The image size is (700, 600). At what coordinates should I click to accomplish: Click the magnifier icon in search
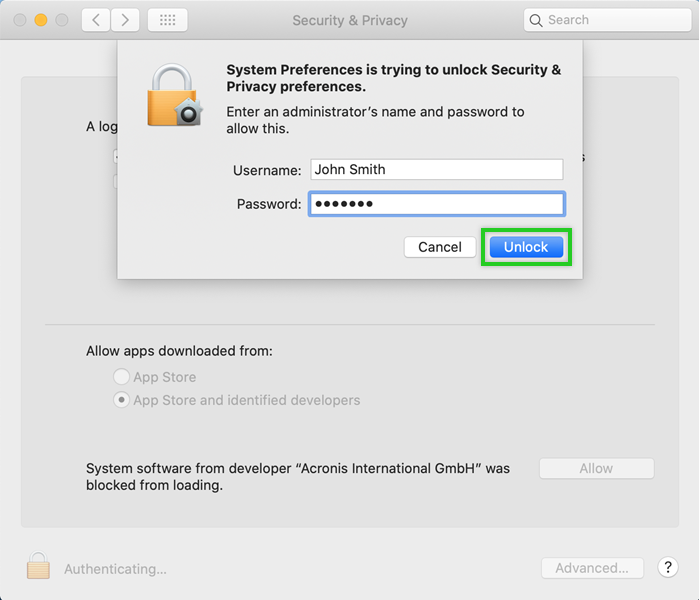[537, 20]
